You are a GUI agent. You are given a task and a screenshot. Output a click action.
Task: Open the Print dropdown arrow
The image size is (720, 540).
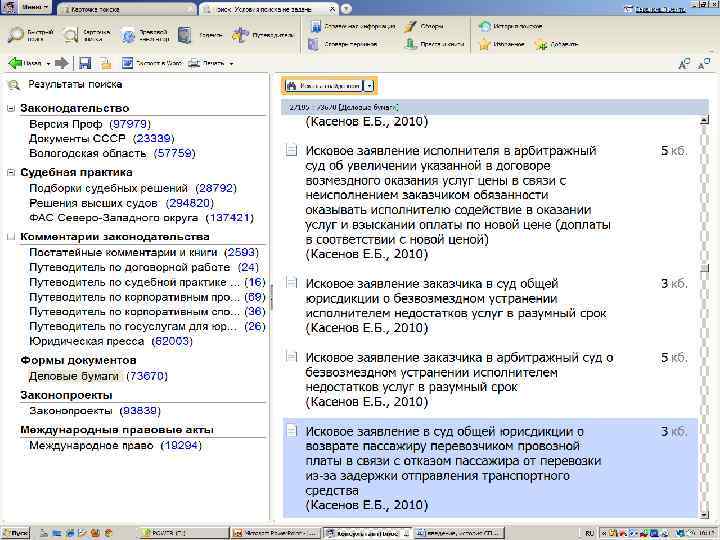click(231, 63)
